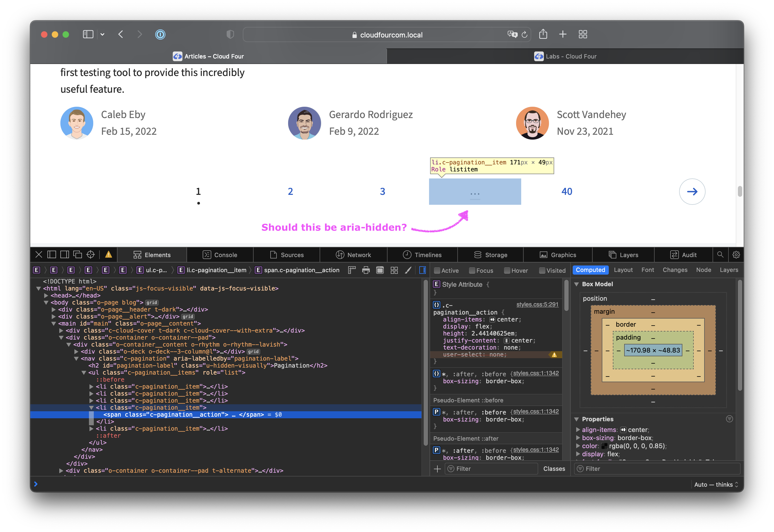Enable the Active pseudo-class checkbox
Viewport: 774px width, 532px height.
(437, 271)
